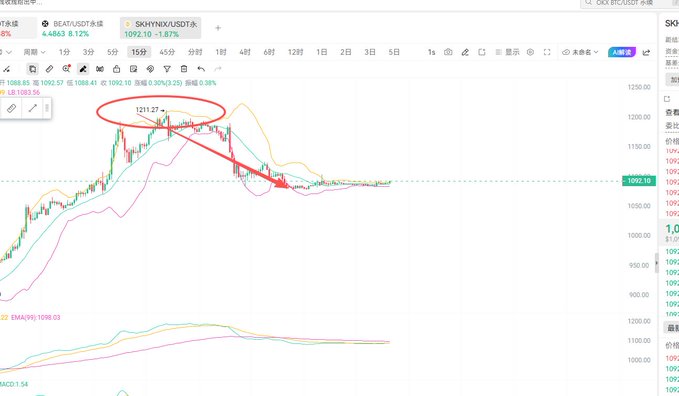Select the SKHYNIX/USDT永续 tab
Screen dimensions: 679x396
pyautogui.click(x=161, y=28)
